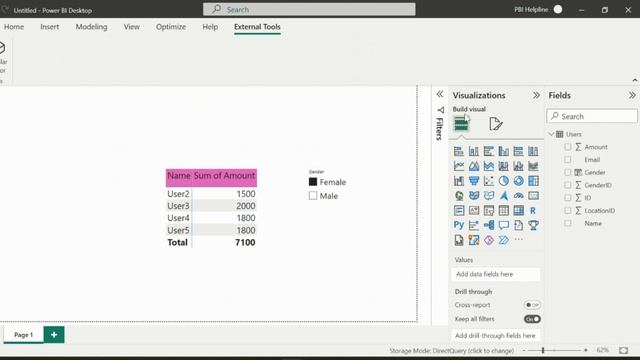640x360 pixels.
Task: Tick the Gender field checkbox
Action: [x=568, y=172]
